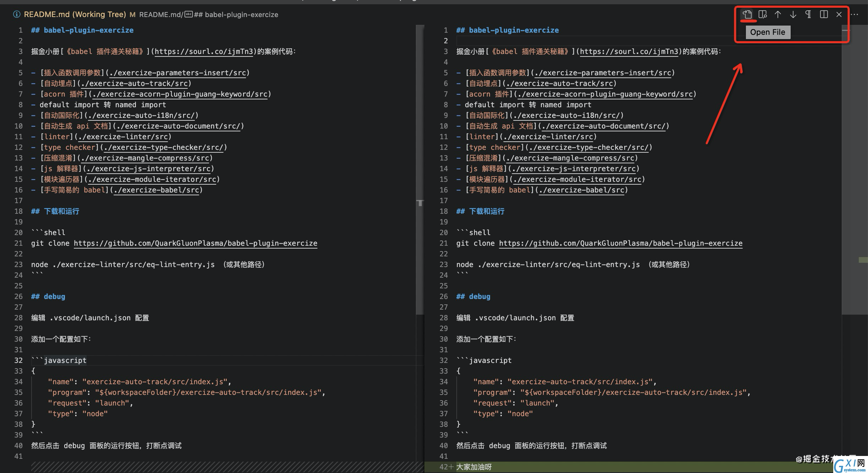Go to previous change with the up arrow
Screen dimensions: 868x473
coord(778,15)
